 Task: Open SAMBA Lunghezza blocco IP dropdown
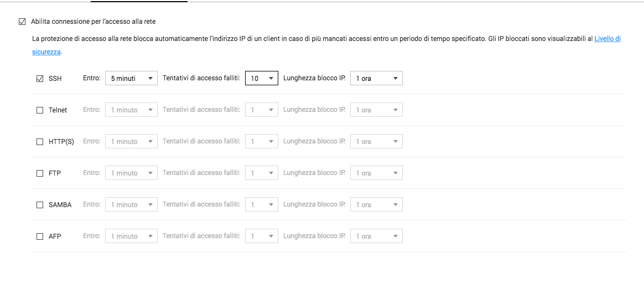(376, 205)
